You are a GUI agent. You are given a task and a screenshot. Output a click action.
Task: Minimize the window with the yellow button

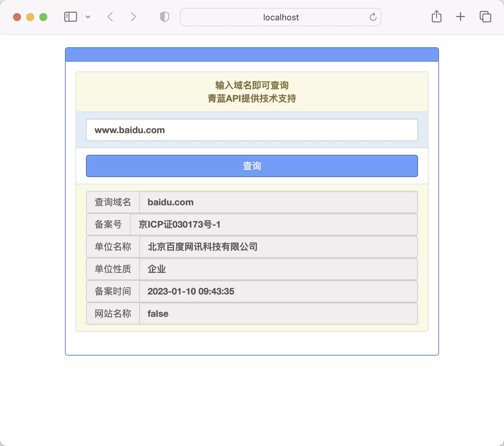pos(30,17)
